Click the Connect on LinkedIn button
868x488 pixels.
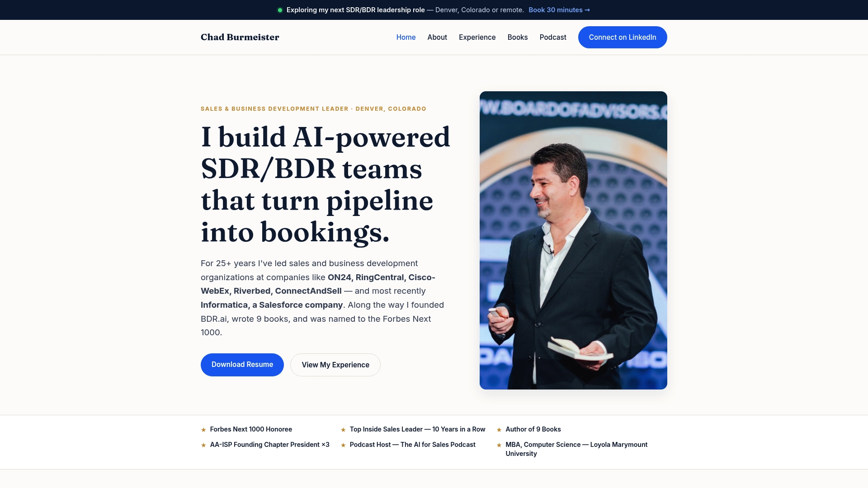point(623,37)
